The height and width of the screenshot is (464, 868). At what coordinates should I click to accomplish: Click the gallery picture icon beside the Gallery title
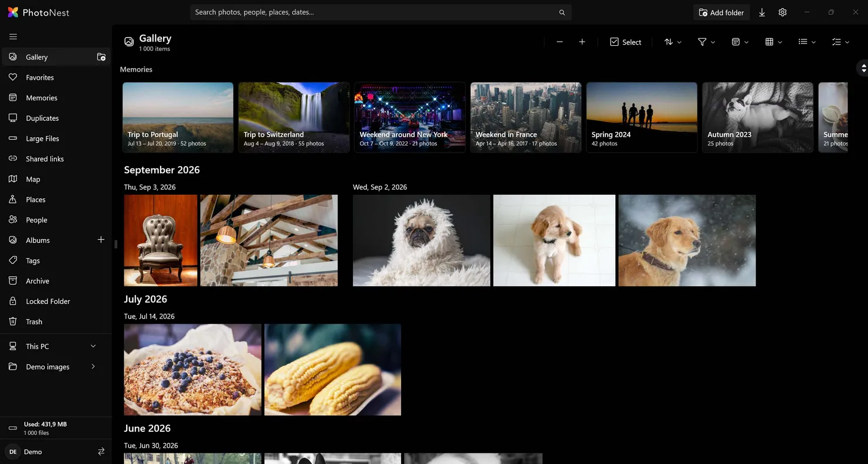129,42
